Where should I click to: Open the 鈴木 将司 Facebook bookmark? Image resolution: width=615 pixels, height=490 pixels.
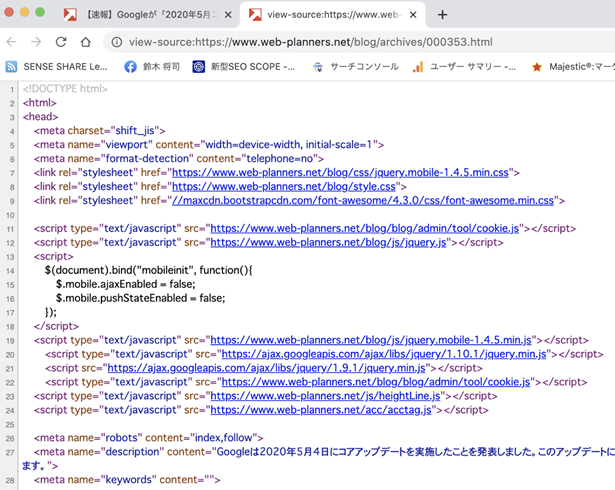[x=152, y=67]
